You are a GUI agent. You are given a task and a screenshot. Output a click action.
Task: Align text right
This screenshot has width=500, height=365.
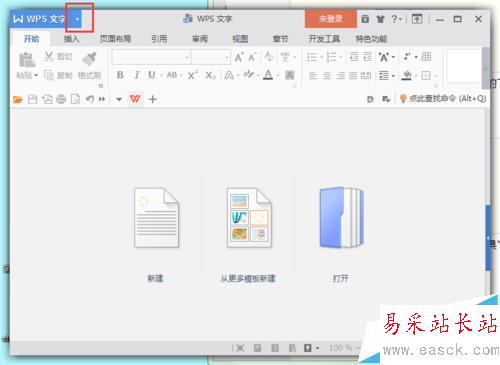pos(340,76)
